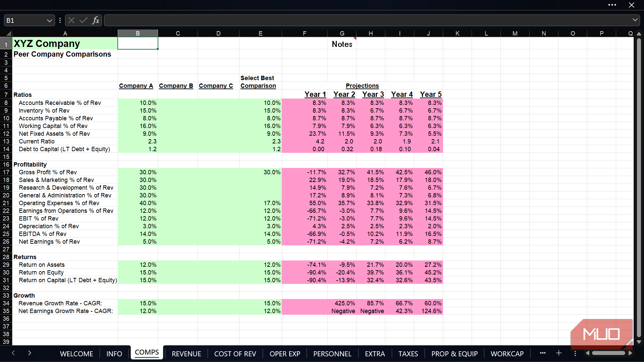644x362 pixels.
Task: Close the window with the X button
Action: point(631,5)
